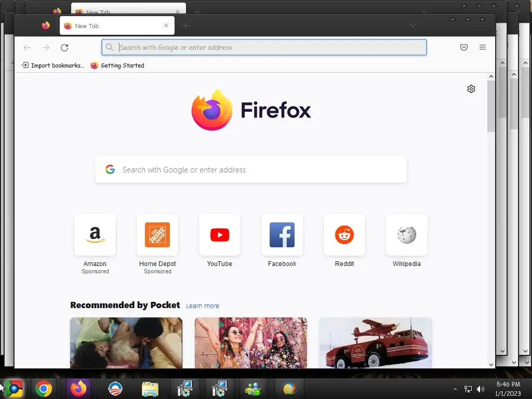This screenshot has height=399, width=532.
Task: Open the Amazon sponsored tile
Action: (95, 235)
